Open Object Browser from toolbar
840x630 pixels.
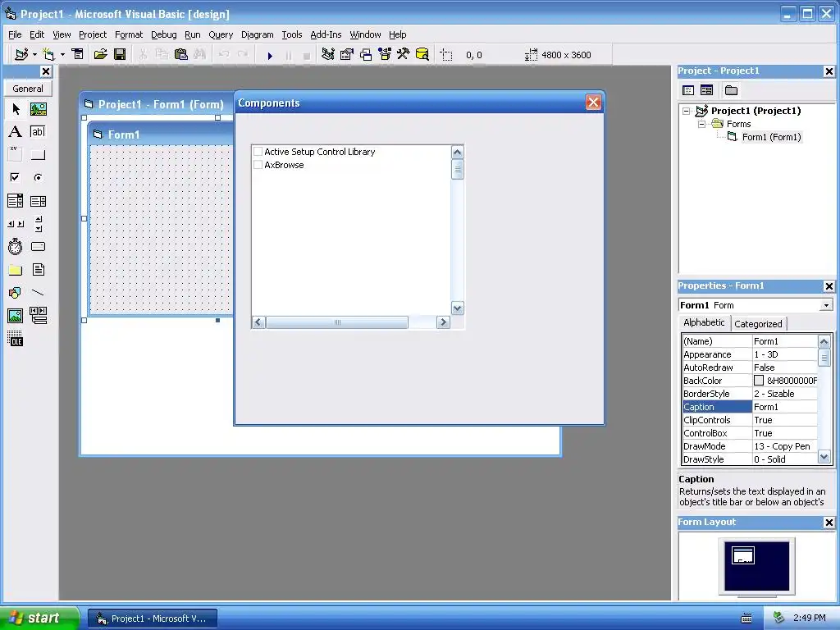[384, 55]
